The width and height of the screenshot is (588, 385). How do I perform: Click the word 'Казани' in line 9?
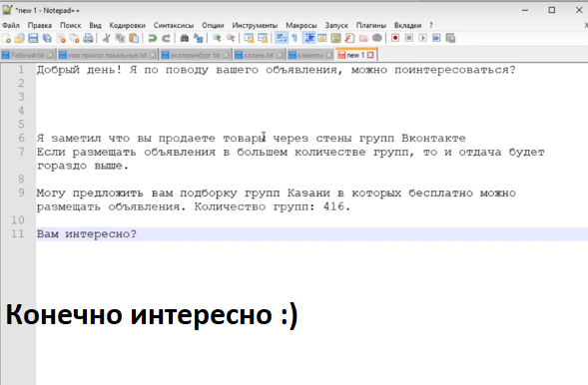(x=308, y=193)
